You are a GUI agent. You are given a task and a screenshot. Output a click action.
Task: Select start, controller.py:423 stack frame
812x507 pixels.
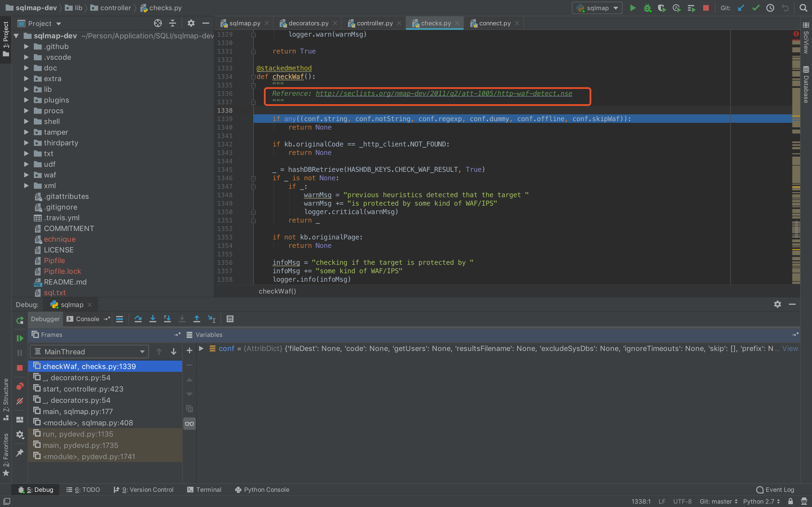tap(83, 389)
